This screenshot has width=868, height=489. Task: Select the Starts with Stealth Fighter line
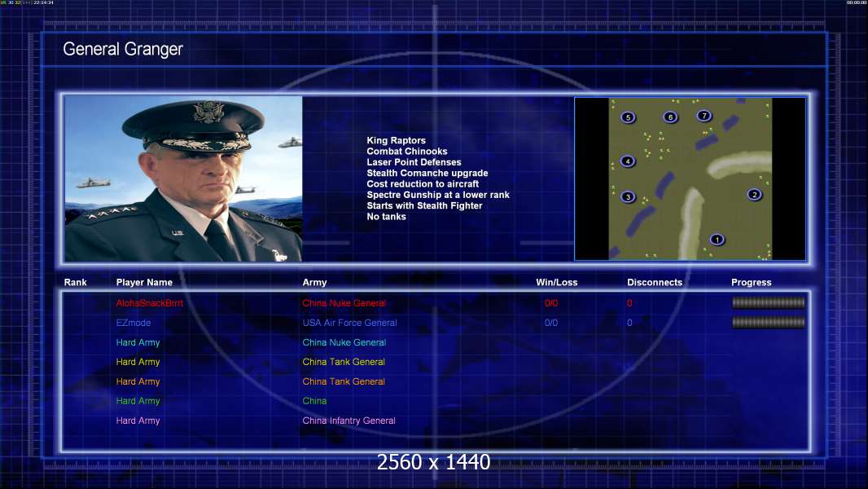coord(424,205)
